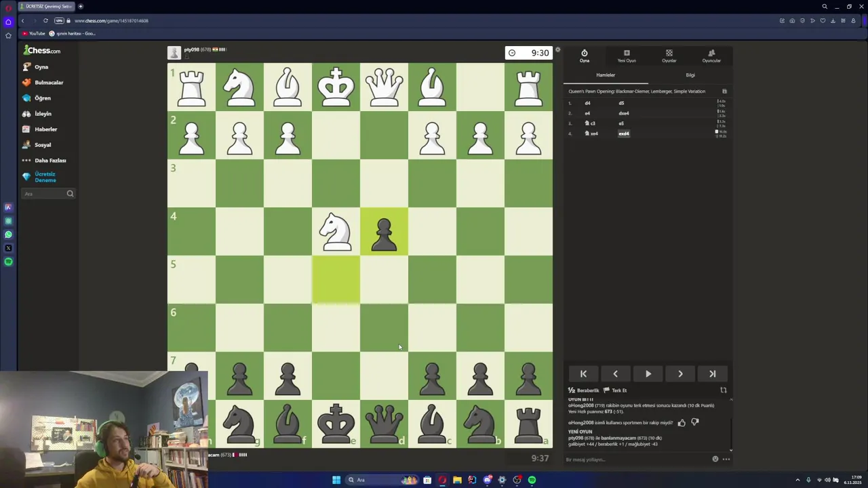Open WhatsApp in browser sidebar
Viewport: 868px width, 488px height.
[x=8, y=235]
